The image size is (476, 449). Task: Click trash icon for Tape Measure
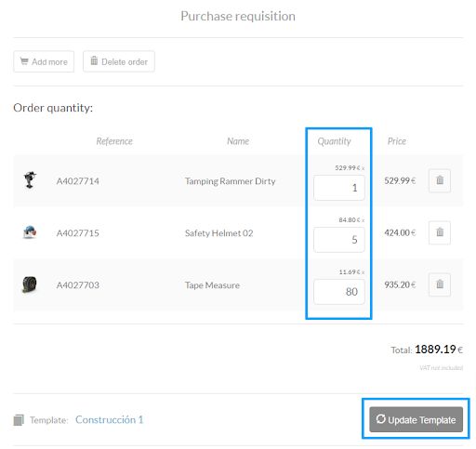pyautogui.click(x=440, y=284)
